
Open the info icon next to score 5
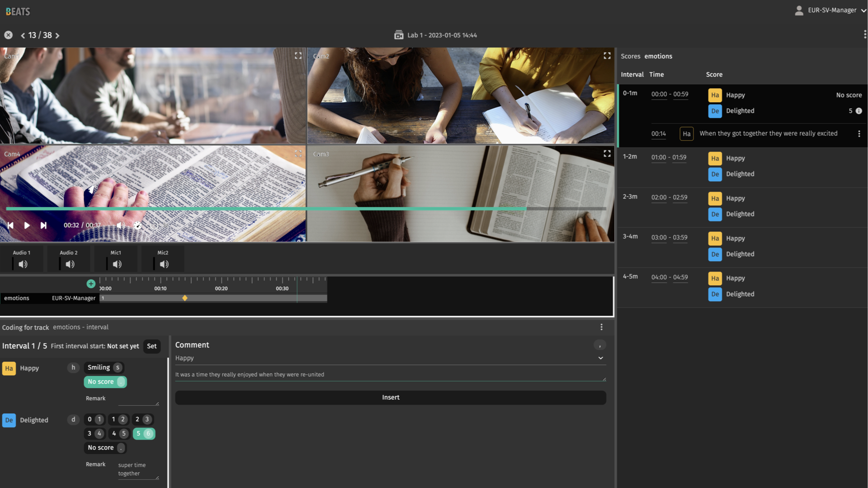pos(859,111)
